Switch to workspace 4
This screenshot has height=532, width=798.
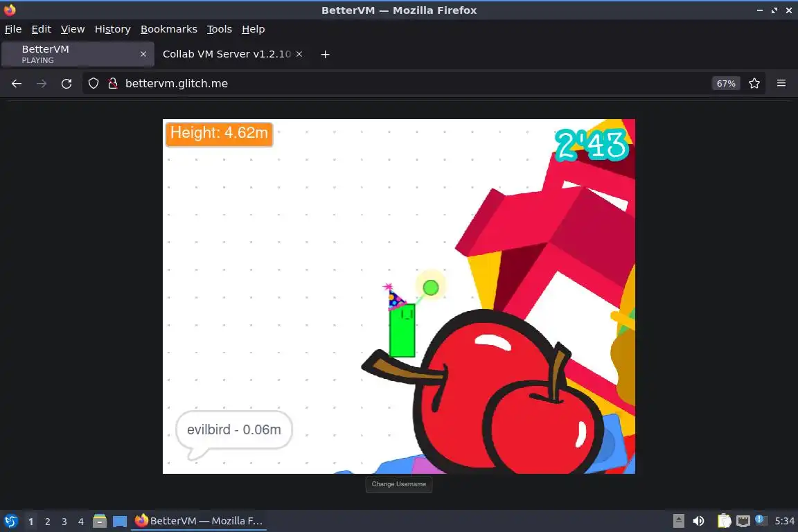81,522
